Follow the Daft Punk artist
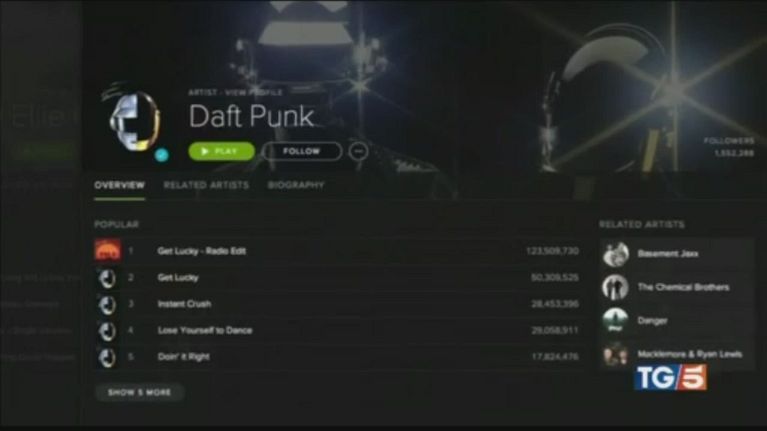 tap(301, 151)
